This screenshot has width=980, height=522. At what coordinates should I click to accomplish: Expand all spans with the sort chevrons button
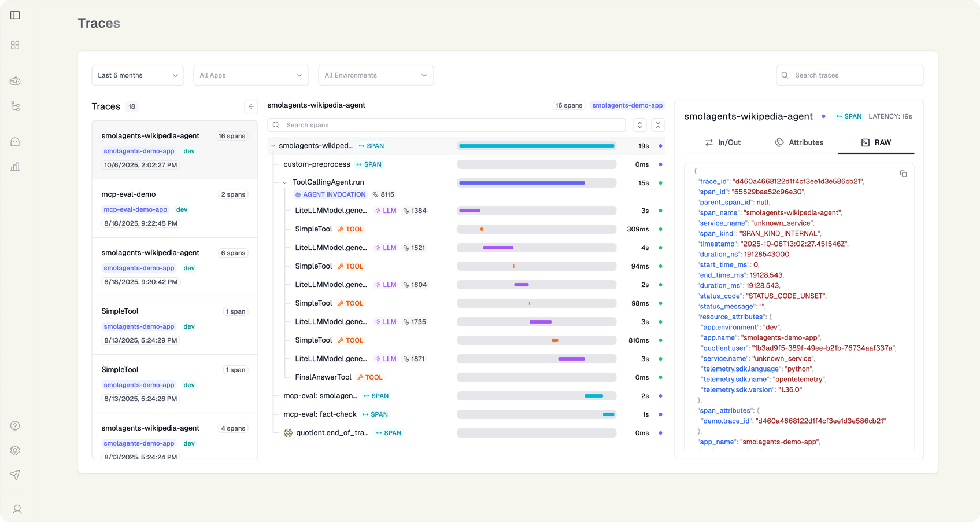(x=639, y=124)
